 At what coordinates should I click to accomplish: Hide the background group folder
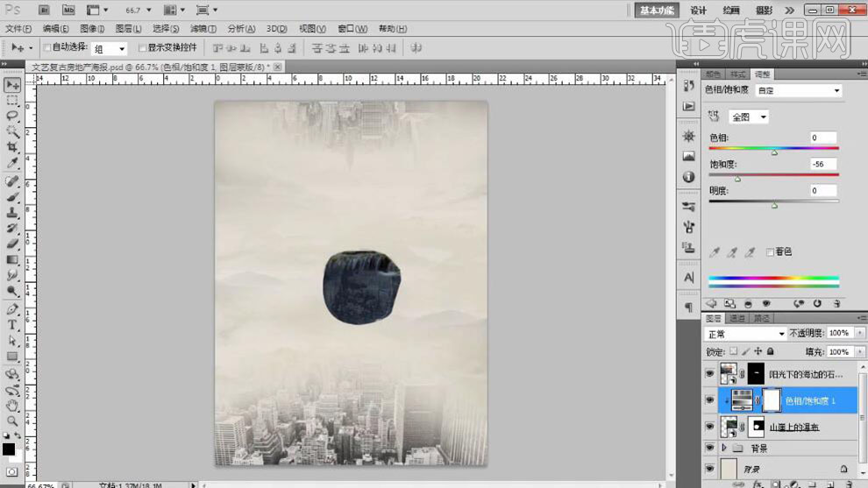pyautogui.click(x=709, y=448)
